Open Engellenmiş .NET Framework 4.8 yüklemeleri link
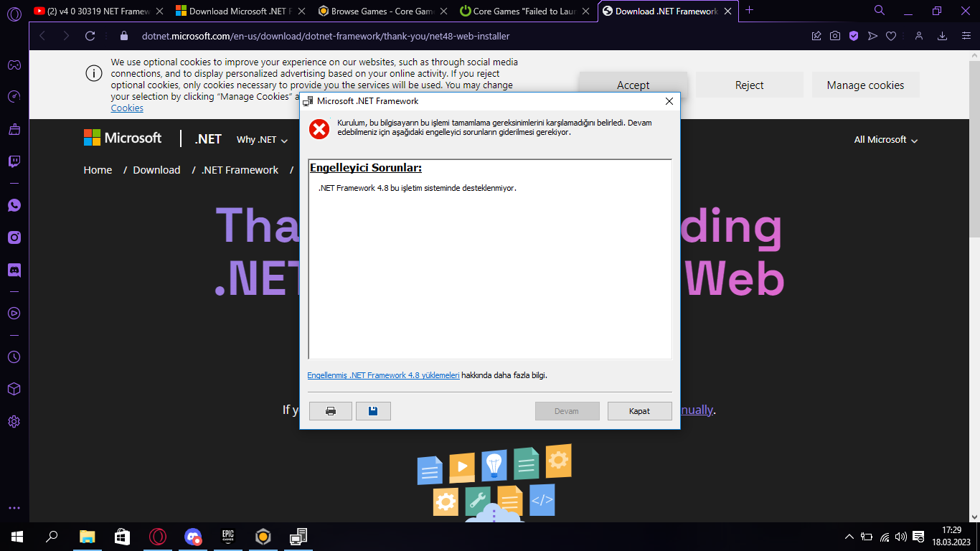 click(x=383, y=375)
